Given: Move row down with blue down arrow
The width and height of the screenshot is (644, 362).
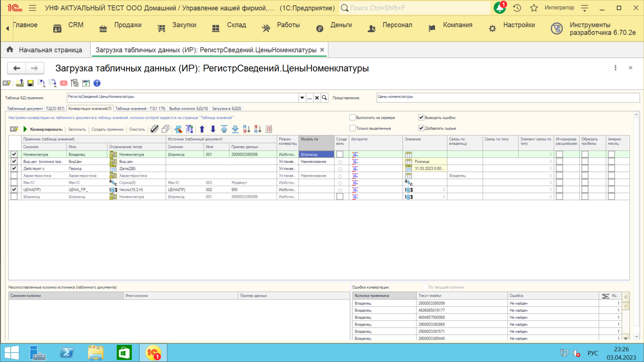Looking at the screenshot, I should 213,129.
